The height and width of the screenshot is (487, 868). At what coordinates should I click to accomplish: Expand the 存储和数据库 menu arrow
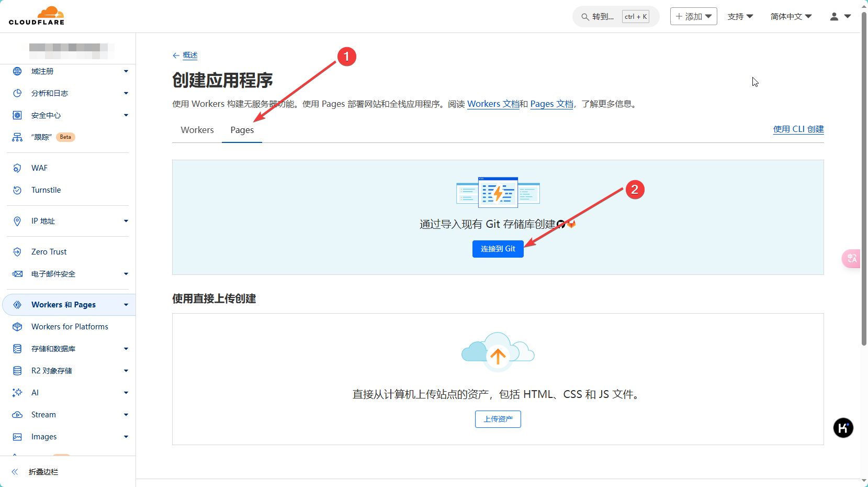pyautogui.click(x=126, y=349)
